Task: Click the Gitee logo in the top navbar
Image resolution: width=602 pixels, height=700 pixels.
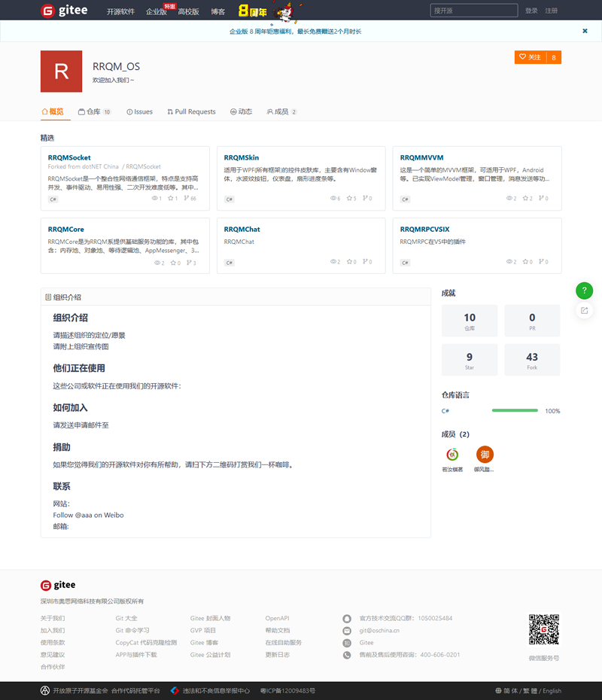Action: 64,11
